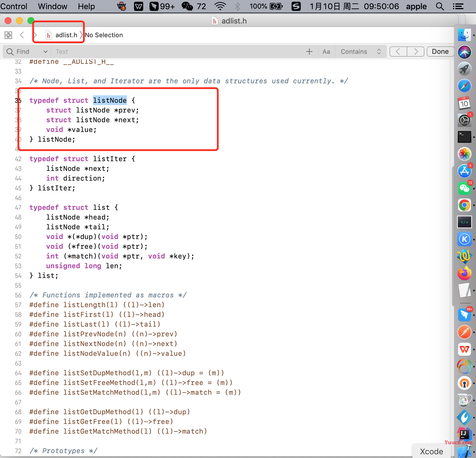This screenshot has width=476, height=458.
Task: Open the Wi-Fi status menu
Action: (220, 6)
